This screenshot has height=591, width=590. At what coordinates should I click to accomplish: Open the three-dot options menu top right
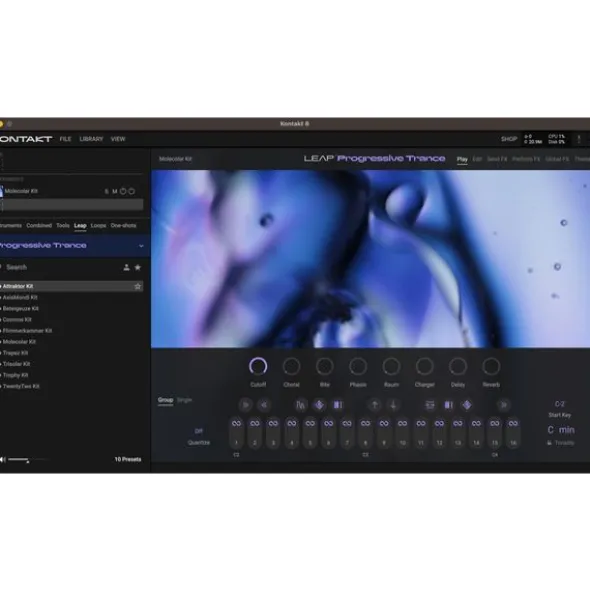[x=579, y=139]
